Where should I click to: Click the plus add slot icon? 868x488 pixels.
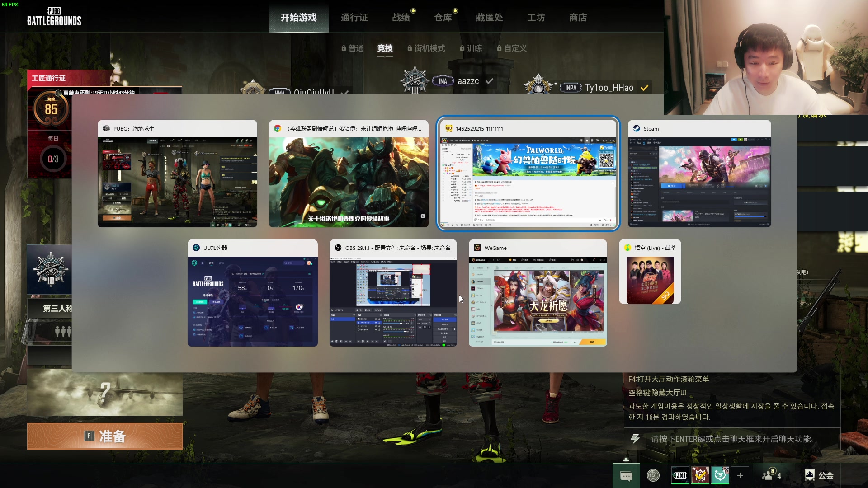(740, 475)
